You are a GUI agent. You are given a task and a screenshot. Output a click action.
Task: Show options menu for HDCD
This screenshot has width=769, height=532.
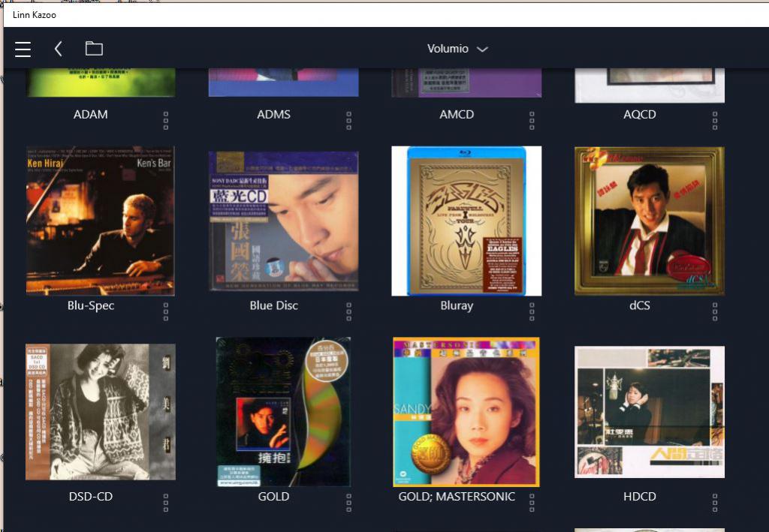pyautogui.click(x=715, y=502)
